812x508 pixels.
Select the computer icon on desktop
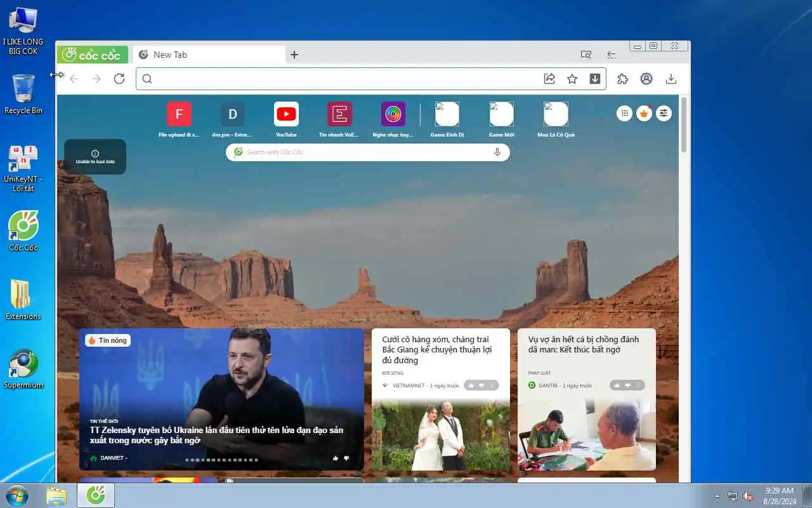click(x=23, y=30)
